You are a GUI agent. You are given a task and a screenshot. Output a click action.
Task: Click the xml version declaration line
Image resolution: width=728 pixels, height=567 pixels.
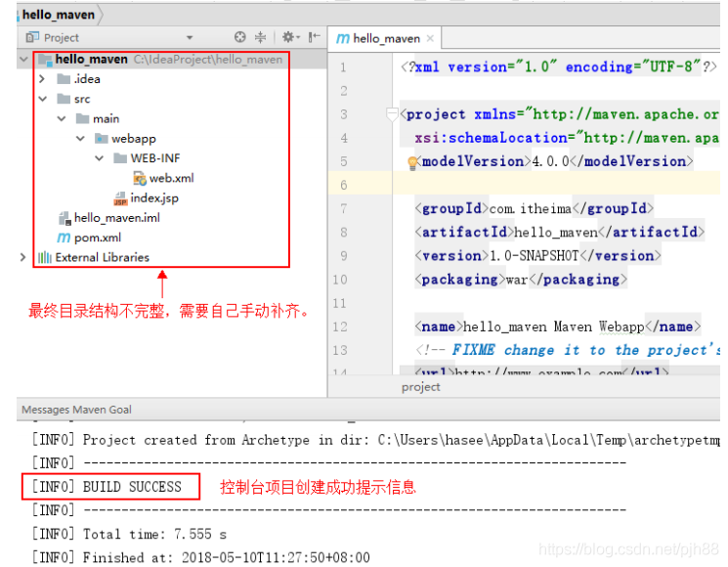(x=559, y=66)
